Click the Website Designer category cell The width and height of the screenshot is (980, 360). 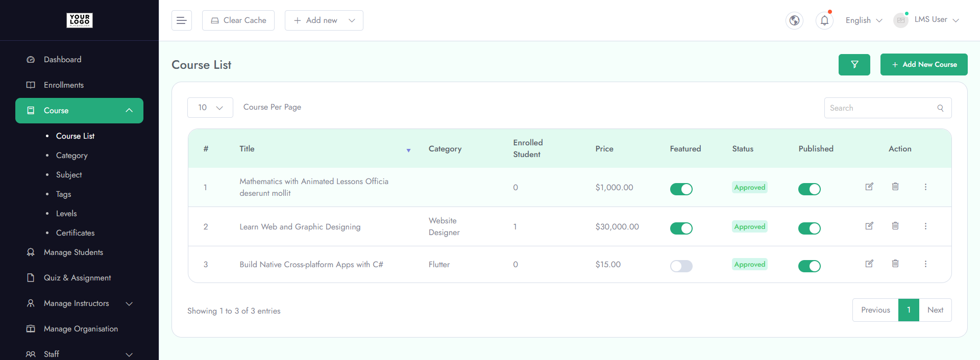pos(444,226)
